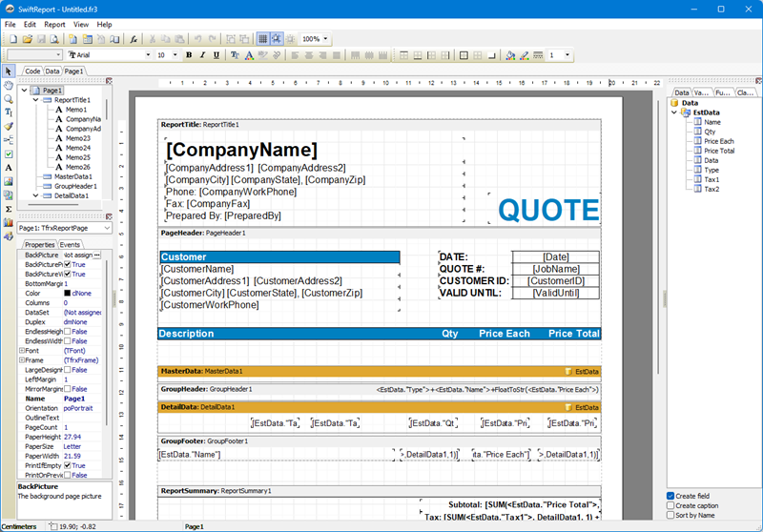Open the style combo box
The image size is (763, 532).
(34, 55)
